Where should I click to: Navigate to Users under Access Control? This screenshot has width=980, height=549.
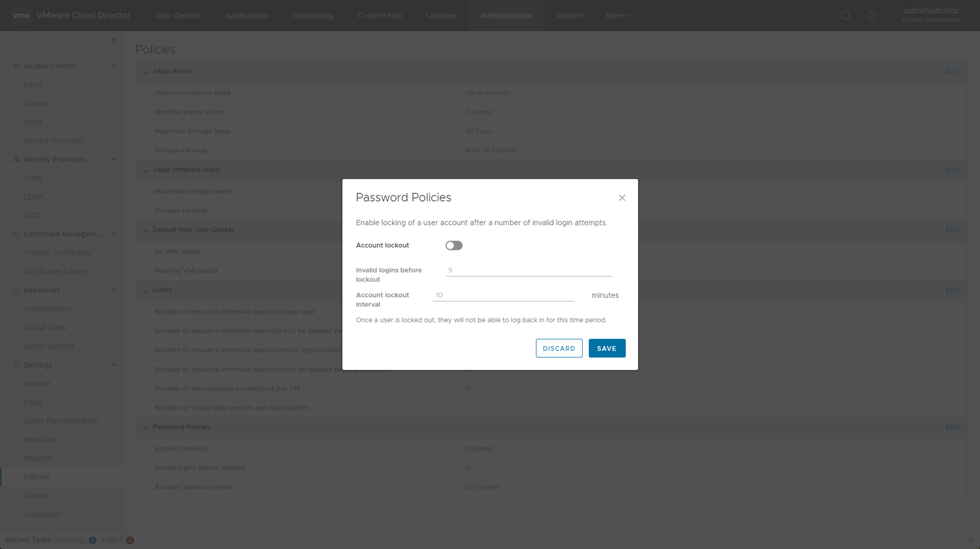pos(33,84)
